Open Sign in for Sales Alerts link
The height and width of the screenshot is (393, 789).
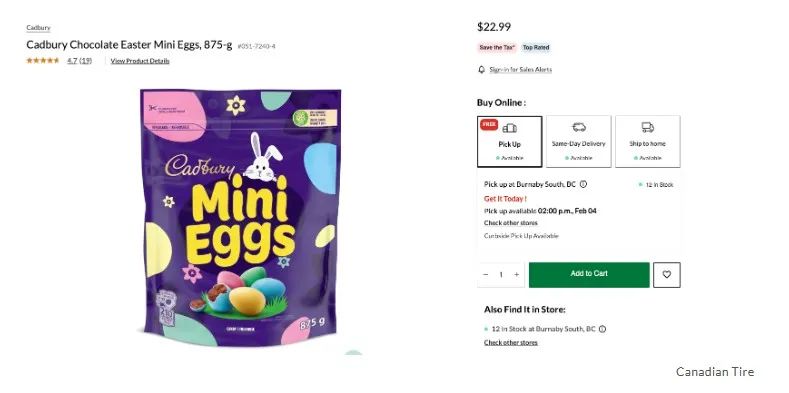point(520,69)
